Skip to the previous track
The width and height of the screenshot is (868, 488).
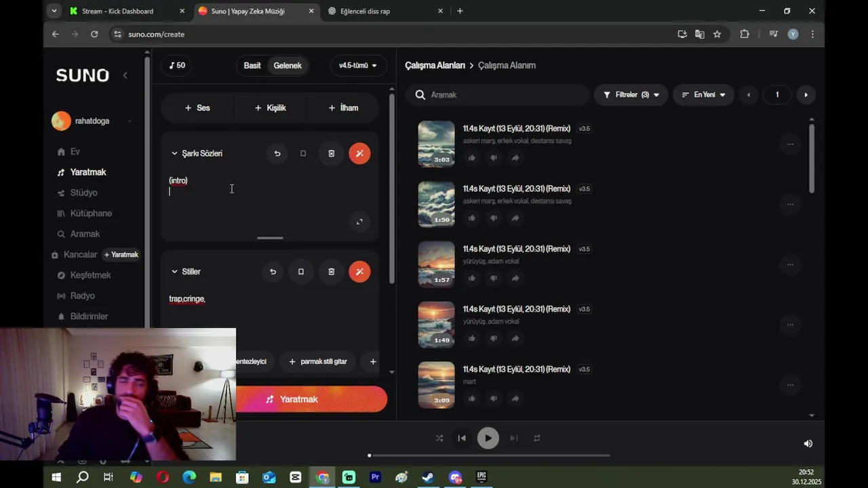point(462,439)
